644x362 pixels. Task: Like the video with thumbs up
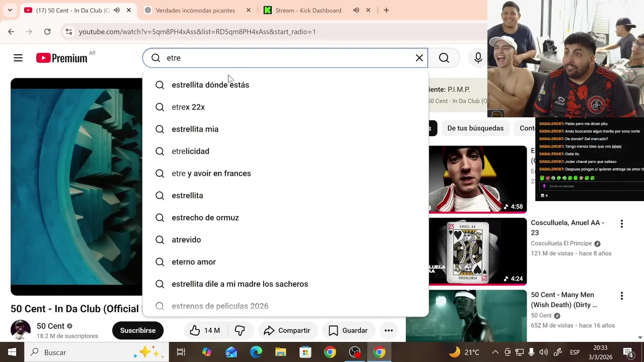205,330
